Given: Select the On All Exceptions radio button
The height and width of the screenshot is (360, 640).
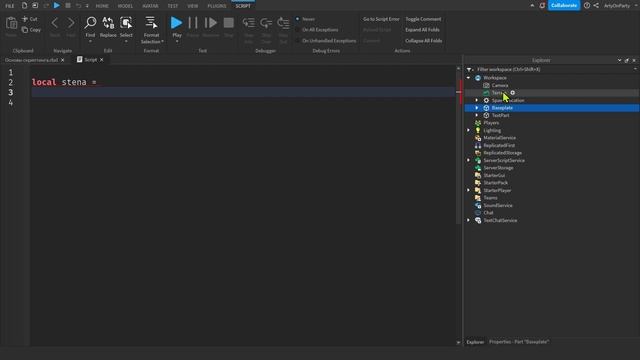Looking at the screenshot, I should pos(298,30).
